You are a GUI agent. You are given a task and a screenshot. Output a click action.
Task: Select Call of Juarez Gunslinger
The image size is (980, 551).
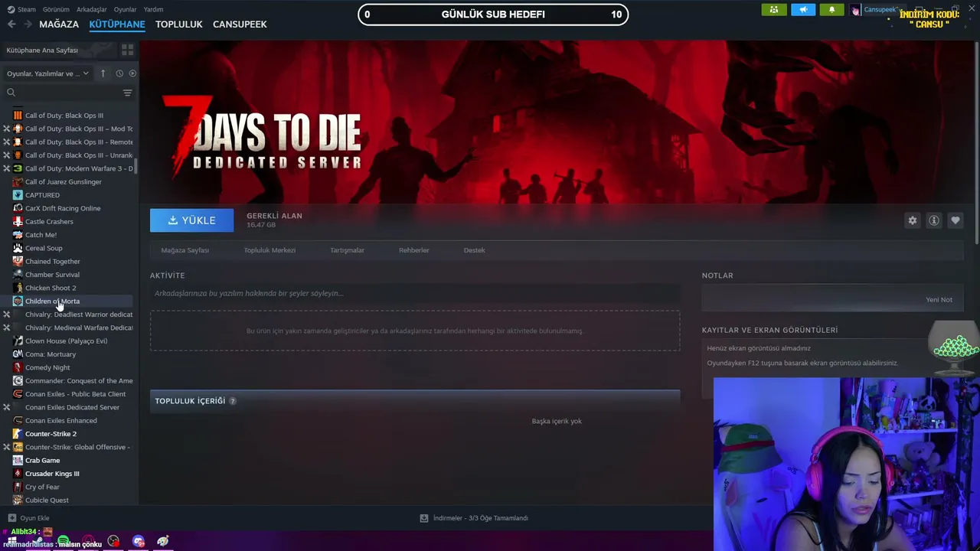tap(64, 181)
